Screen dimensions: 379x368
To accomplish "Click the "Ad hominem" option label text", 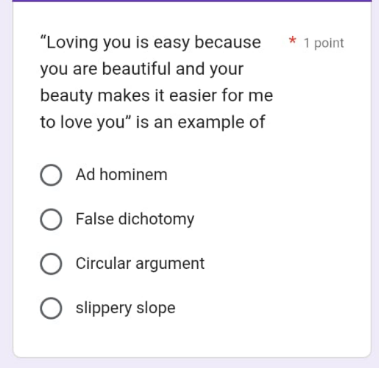I will pyautogui.click(x=121, y=174).
